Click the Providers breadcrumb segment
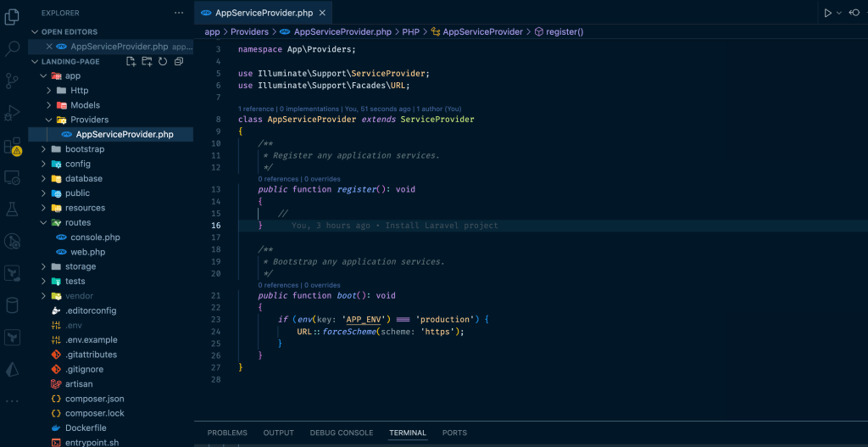 tap(249, 31)
